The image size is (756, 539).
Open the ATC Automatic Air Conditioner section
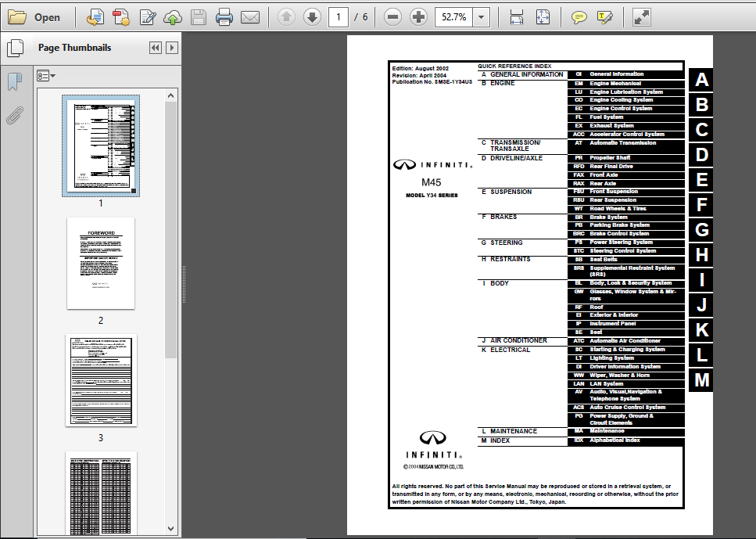point(625,341)
